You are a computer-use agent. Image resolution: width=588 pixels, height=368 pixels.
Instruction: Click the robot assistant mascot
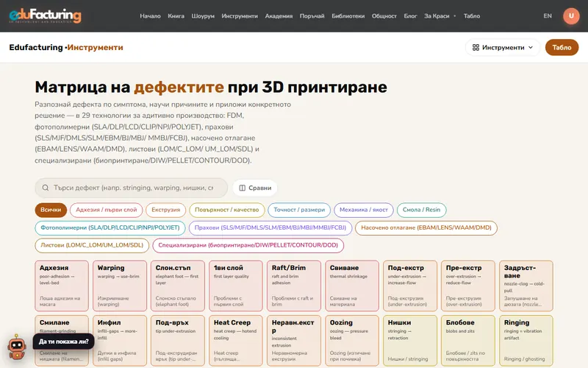(17, 347)
